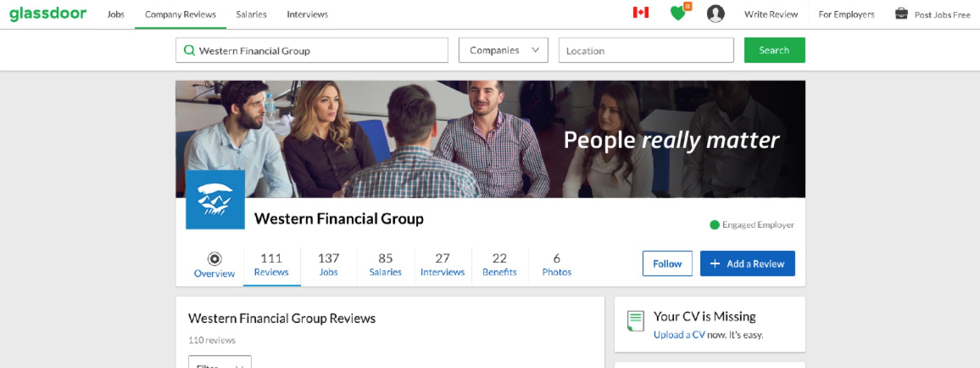Click the CV document icon

635,321
